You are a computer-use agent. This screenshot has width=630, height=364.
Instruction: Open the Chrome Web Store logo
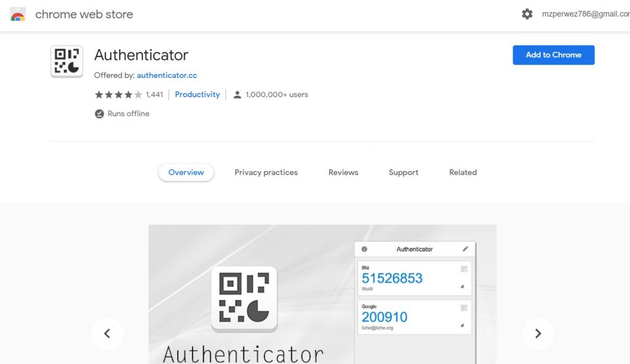click(18, 15)
